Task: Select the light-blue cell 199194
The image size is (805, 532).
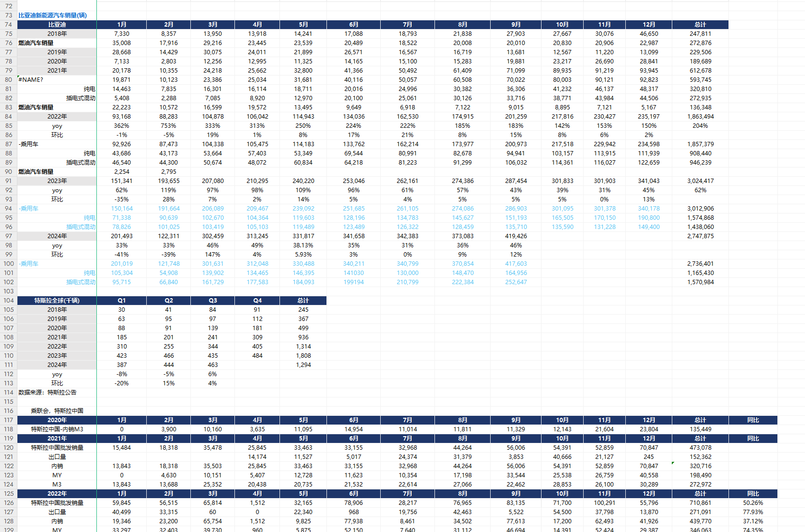Action: coord(354,282)
